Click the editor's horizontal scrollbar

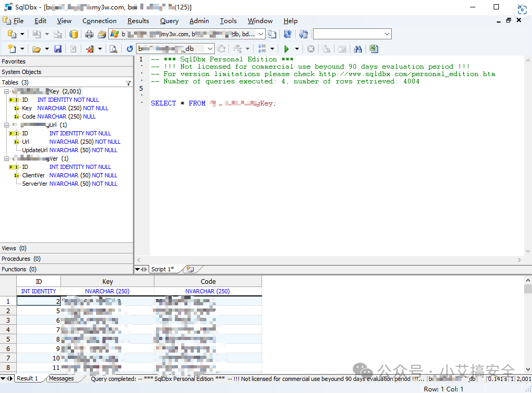pyautogui.click(x=329, y=260)
